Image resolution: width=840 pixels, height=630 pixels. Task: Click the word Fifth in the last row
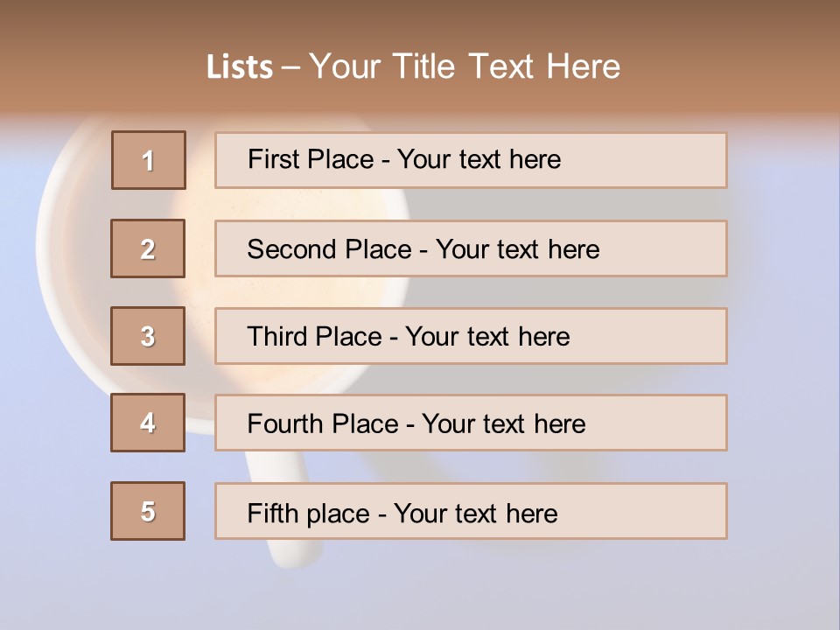coord(273,513)
